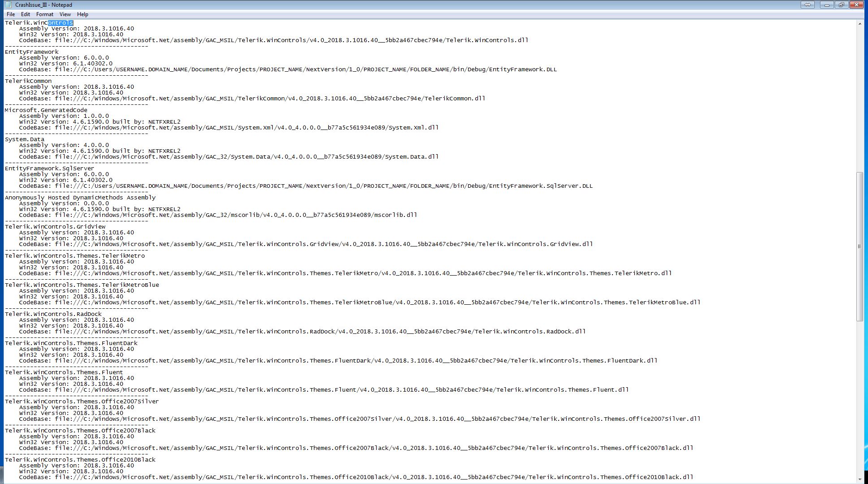Image resolution: width=868 pixels, height=484 pixels.
Task: Click the Microsoft.GeneratedCode heading line
Action: click(46, 110)
